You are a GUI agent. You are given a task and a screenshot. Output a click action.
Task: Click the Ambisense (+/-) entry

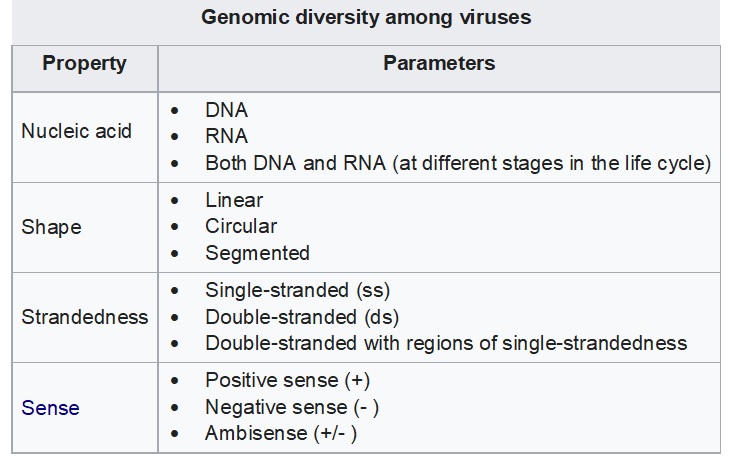[x=281, y=434]
